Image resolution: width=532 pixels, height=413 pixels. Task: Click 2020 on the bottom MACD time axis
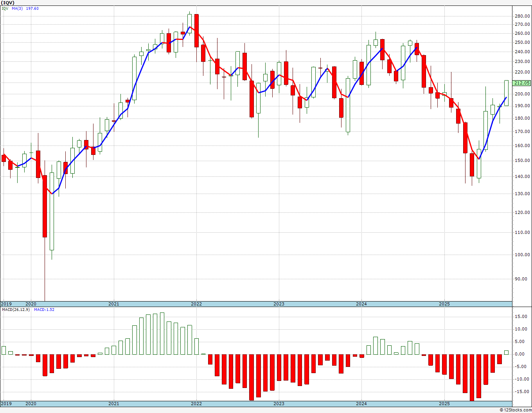[x=31, y=404]
